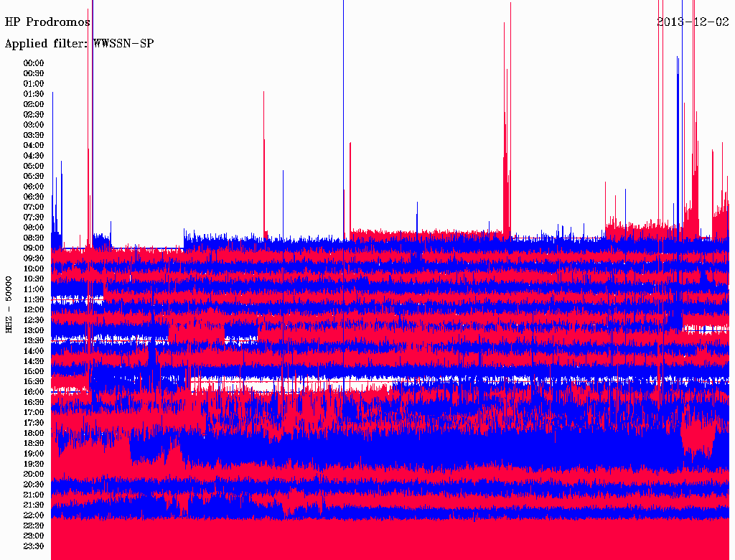Click the 14:30 time label
This screenshot has height=560, width=735.
(34, 361)
